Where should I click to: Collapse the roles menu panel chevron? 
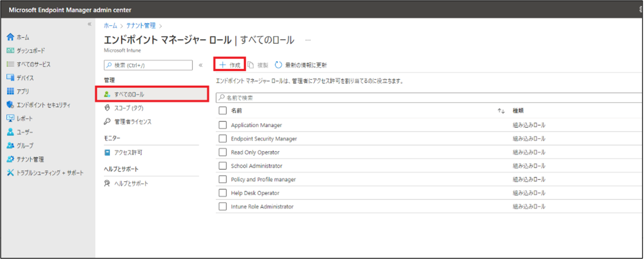point(201,65)
